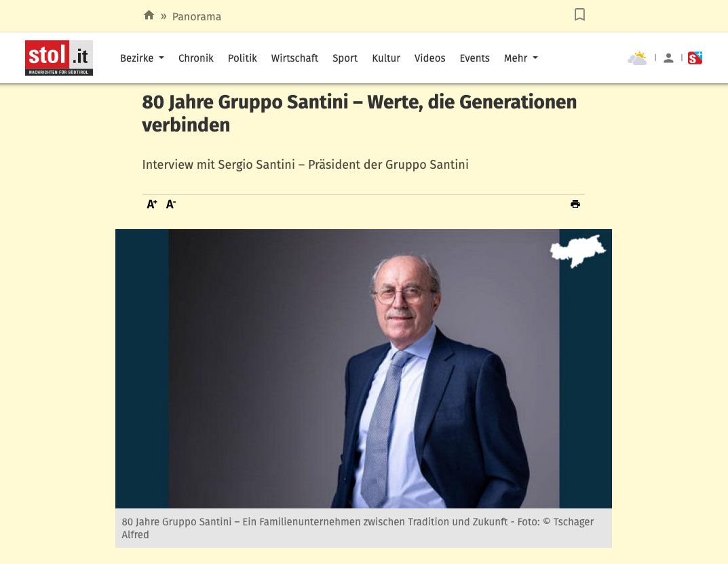Open the Politik section
728x564 pixels.
coord(242,58)
